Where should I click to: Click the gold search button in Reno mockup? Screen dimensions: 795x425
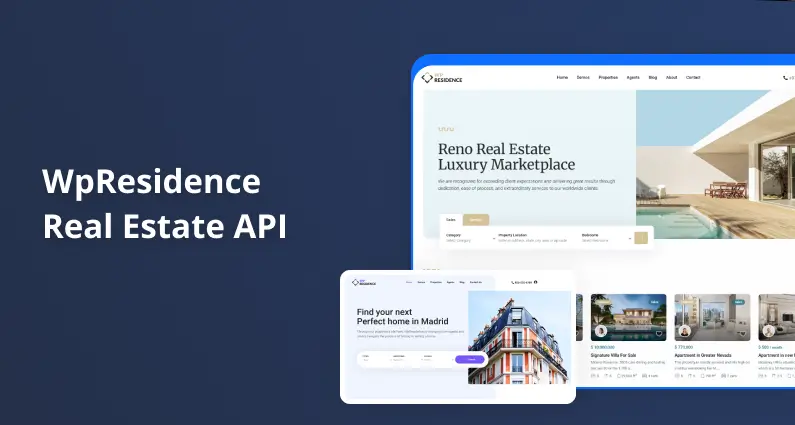(x=641, y=238)
